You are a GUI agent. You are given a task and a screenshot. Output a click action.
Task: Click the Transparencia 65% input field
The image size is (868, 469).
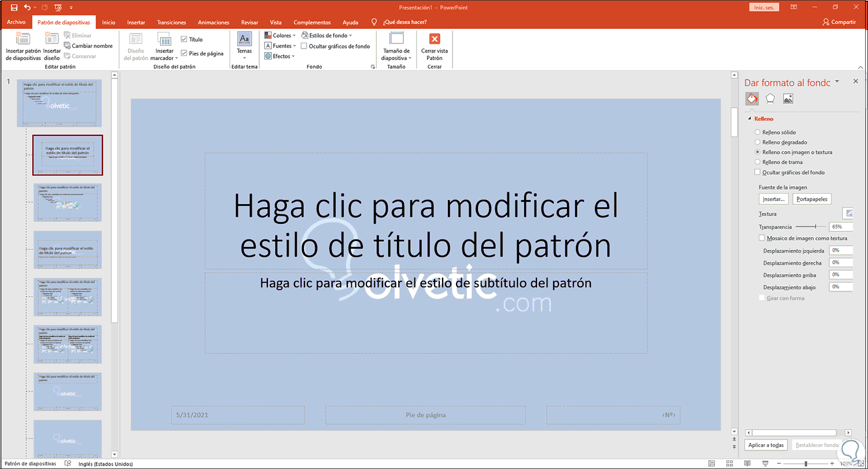[841, 227]
